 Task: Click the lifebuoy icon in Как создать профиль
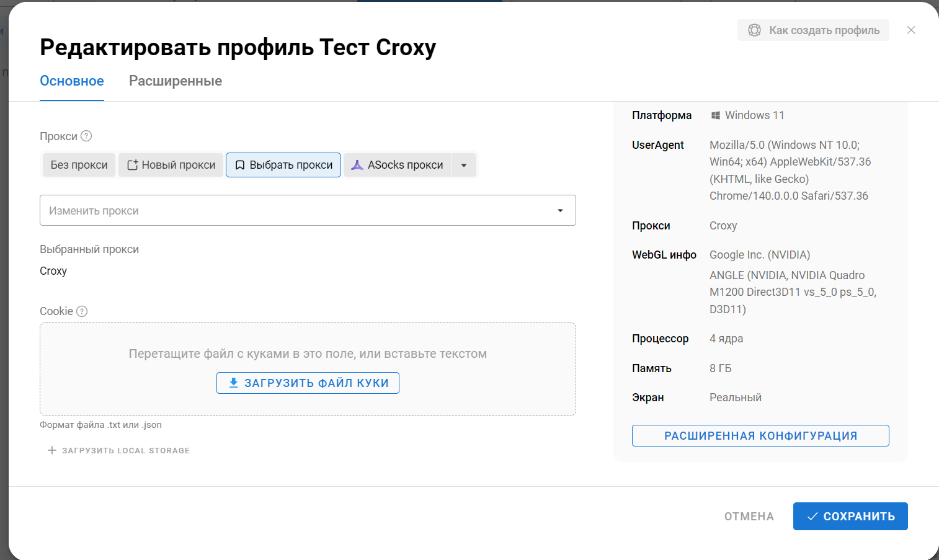tap(754, 30)
